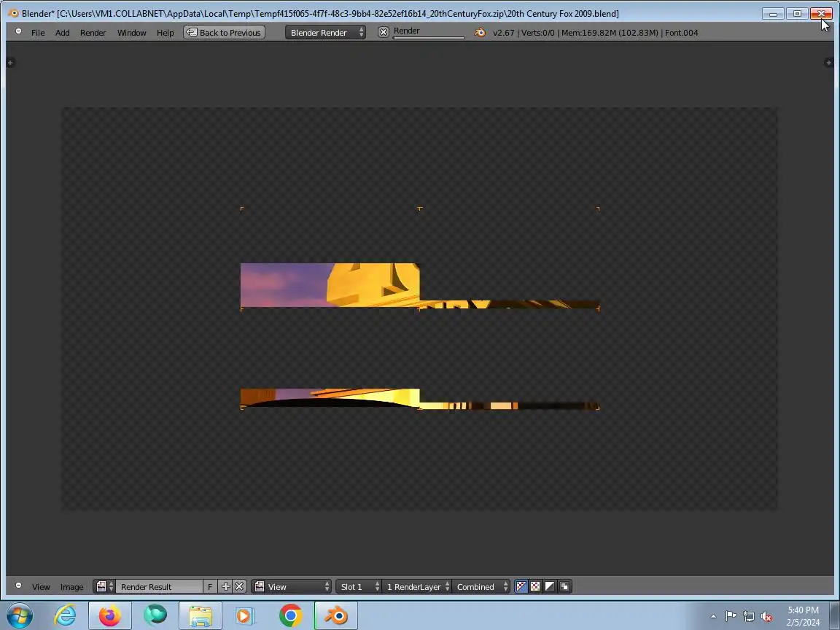Viewport: 840px width, 630px height.
Task: Collapse the top info header menus
Action: (19, 31)
